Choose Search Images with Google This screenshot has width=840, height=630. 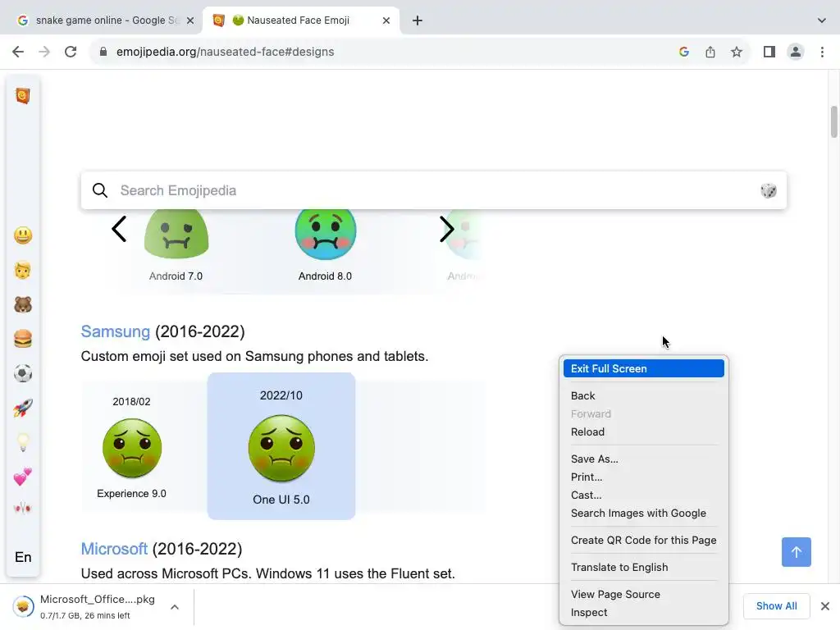[643, 514]
